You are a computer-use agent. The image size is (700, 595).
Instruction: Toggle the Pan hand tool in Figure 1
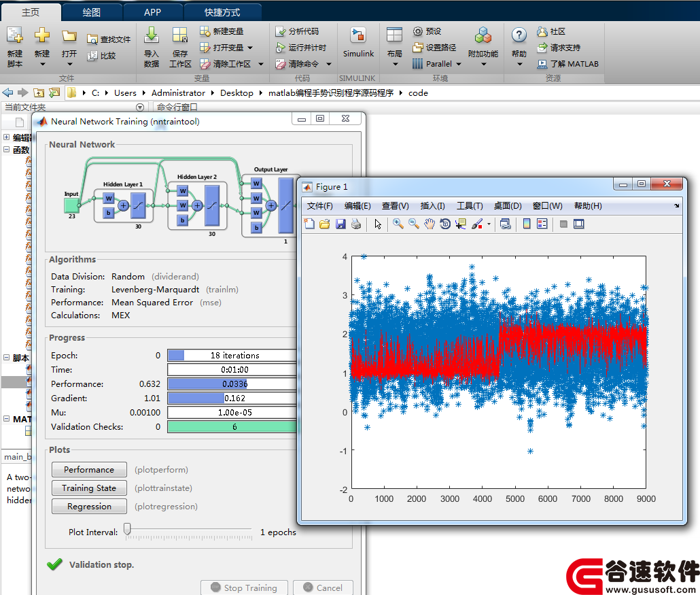pyautogui.click(x=430, y=224)
